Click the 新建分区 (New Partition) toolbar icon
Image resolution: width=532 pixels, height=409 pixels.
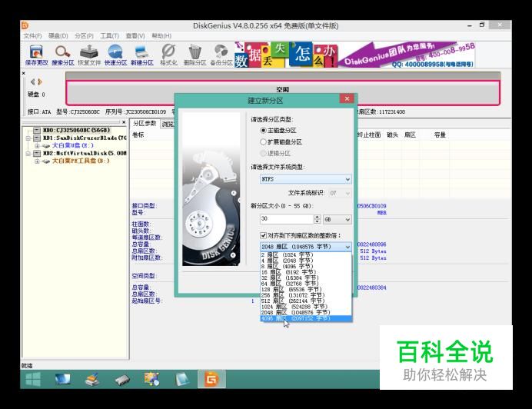tap(141, 55)
